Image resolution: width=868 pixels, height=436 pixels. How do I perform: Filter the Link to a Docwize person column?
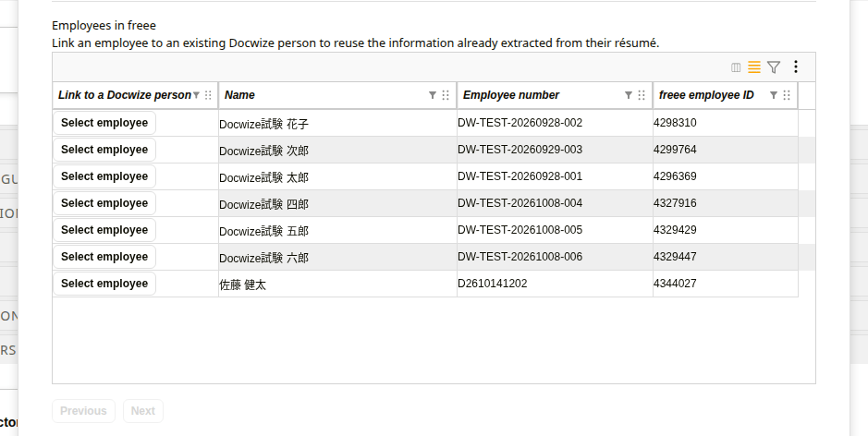(x=196, y=95)
